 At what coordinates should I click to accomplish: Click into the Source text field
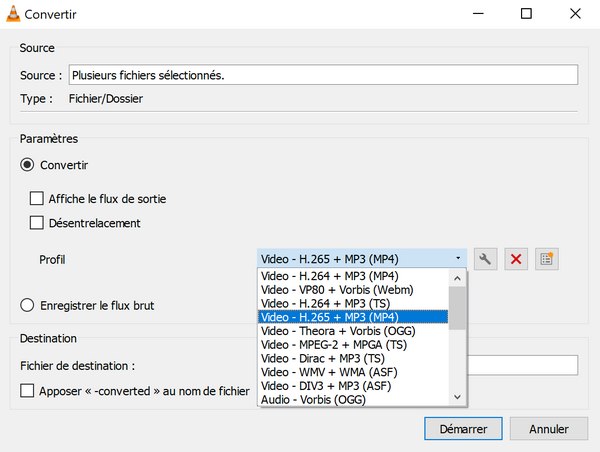click(x=322, y=75)
